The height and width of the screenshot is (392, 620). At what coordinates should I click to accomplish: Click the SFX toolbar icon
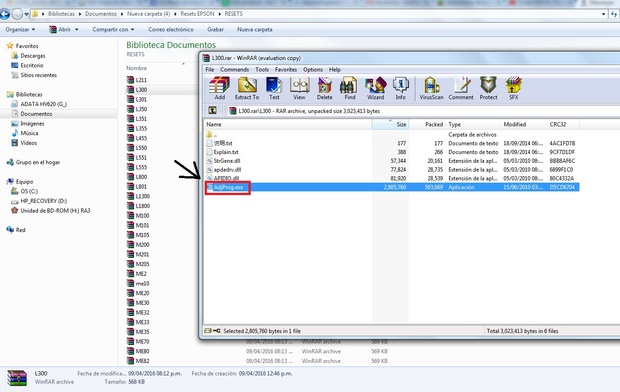coord(513,88)
